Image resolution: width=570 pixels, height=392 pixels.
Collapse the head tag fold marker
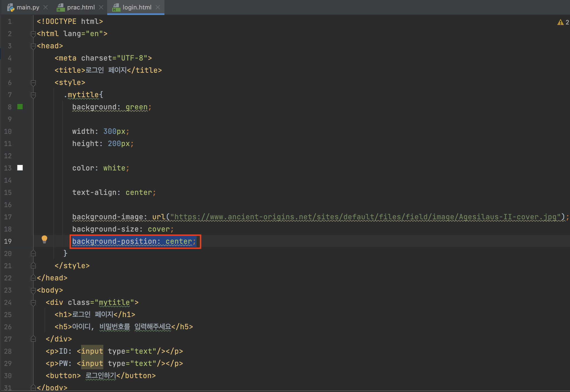tap(33, 46)
